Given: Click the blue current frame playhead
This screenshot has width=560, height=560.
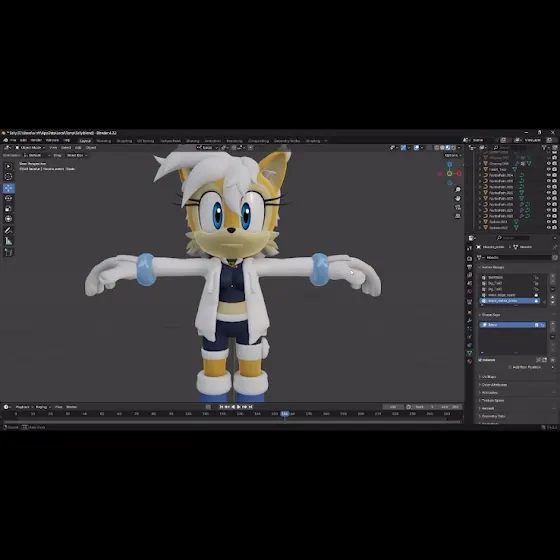Looking at the screenshot, I should click(x=285, y=414).
